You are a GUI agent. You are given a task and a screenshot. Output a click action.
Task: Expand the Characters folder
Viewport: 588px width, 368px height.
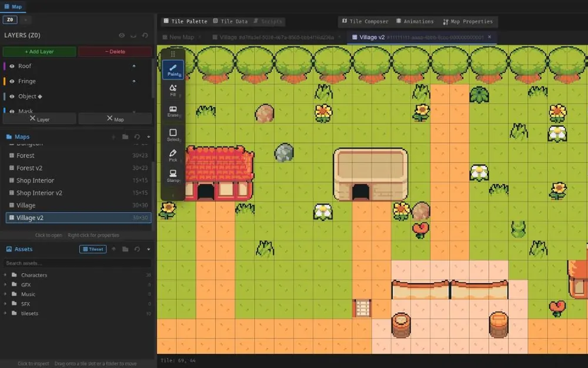click(x=5, y=275)
